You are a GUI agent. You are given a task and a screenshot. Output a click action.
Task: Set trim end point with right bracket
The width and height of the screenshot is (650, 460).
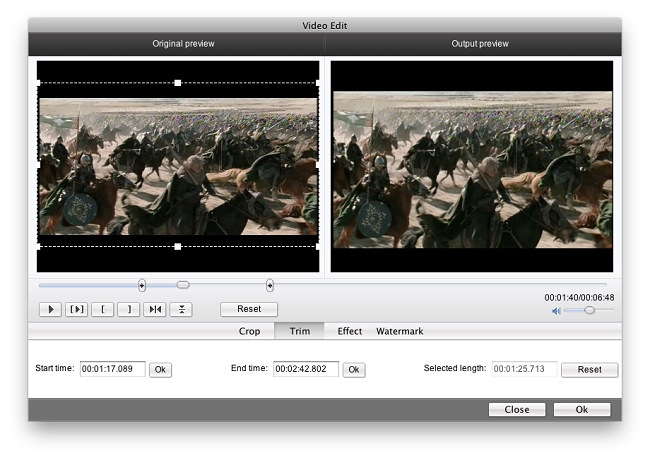[x=129, y=309]
